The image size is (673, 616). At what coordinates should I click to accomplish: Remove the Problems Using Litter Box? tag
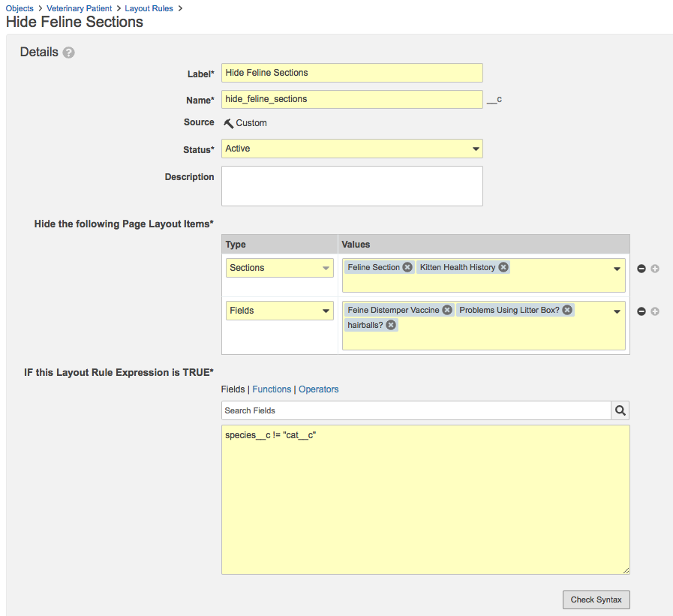pos(567,310)
